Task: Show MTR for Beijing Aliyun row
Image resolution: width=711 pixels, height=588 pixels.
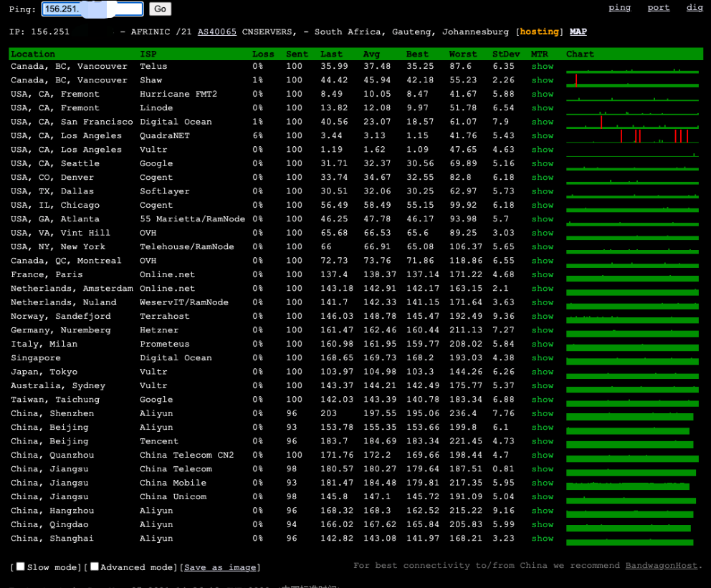Action: (x=543, y=427)
